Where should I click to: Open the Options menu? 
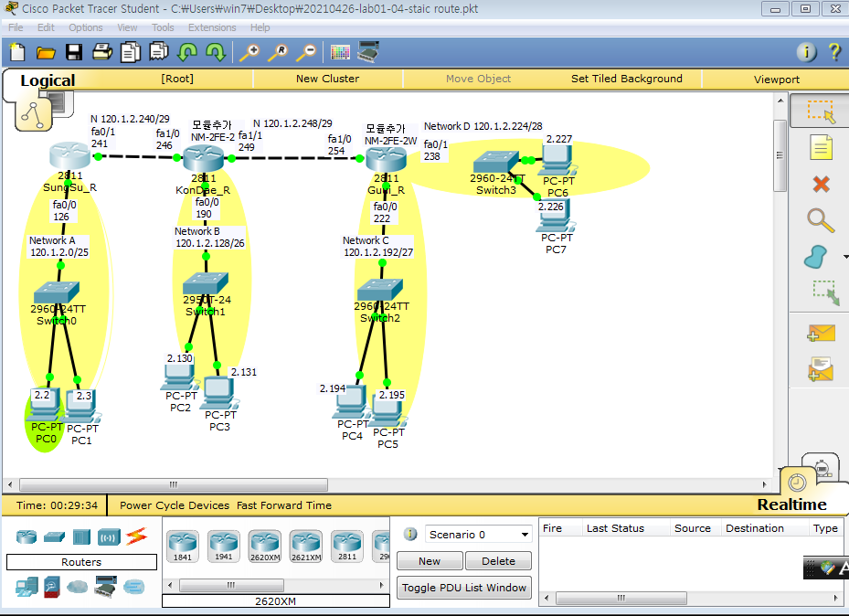tap(86, 27)
